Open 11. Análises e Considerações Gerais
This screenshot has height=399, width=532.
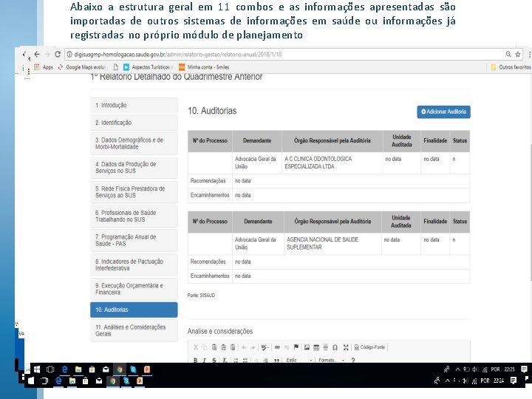[134, 330]
